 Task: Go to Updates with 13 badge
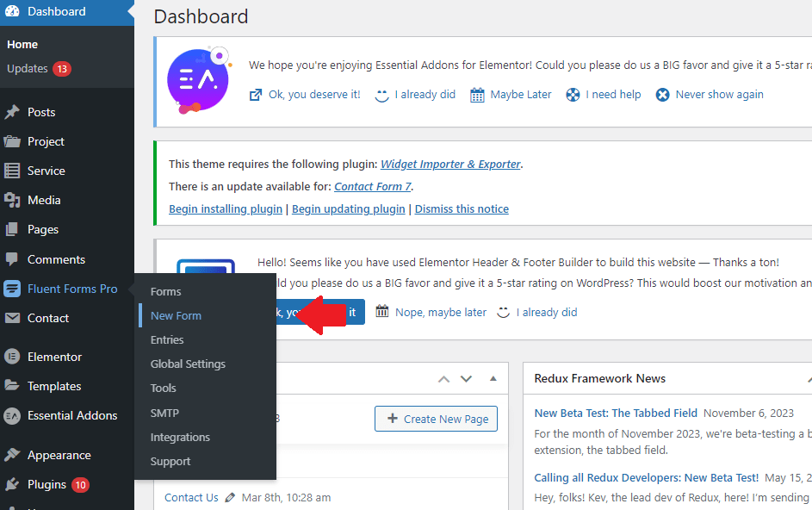coord(39,68)
